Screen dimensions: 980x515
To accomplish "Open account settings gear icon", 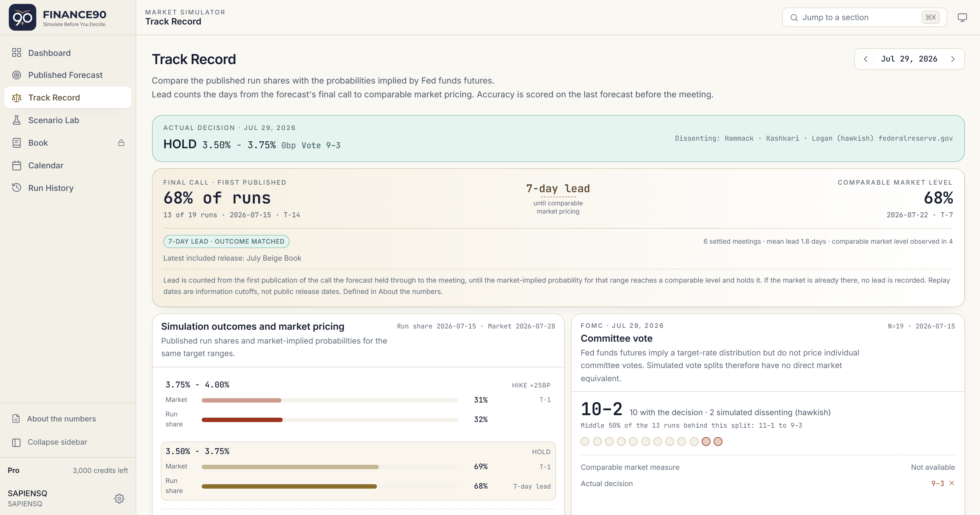I will [x=119, y=498].
